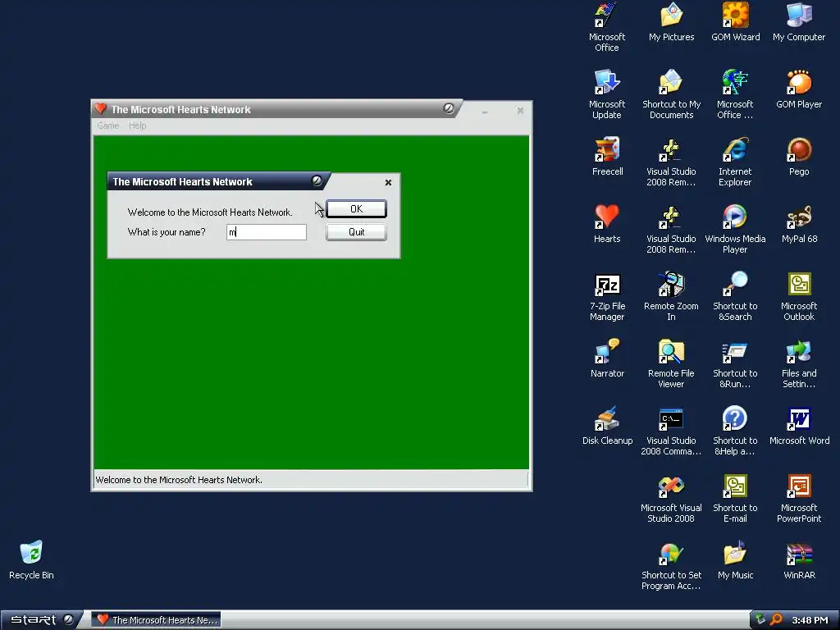Click the OK button in Hearts dialog
Screen dimensions: 840x630
click(356, 209)
